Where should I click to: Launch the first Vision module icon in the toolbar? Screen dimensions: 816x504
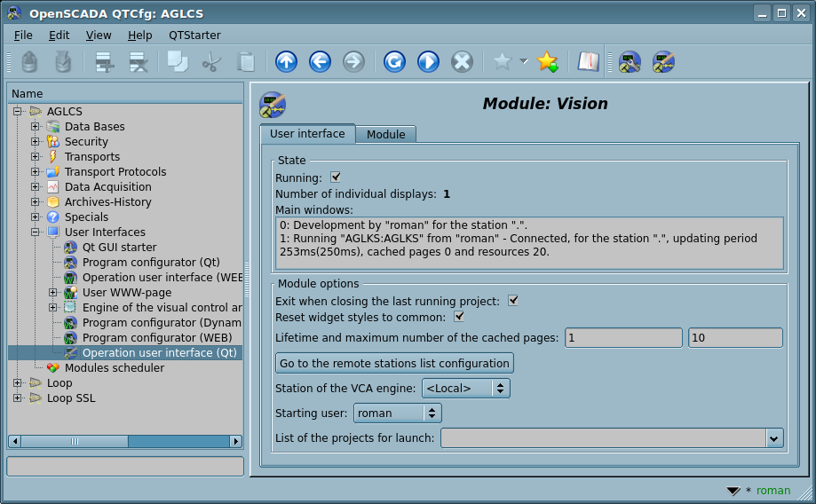point(630,62)
